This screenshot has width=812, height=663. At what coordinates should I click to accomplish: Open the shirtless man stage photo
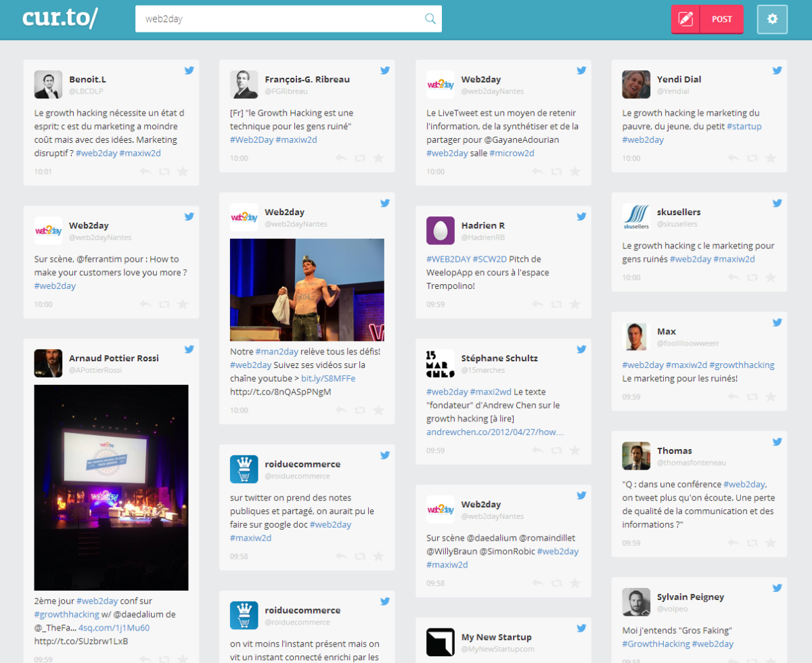pyautogui.click(x=307, y=290)
